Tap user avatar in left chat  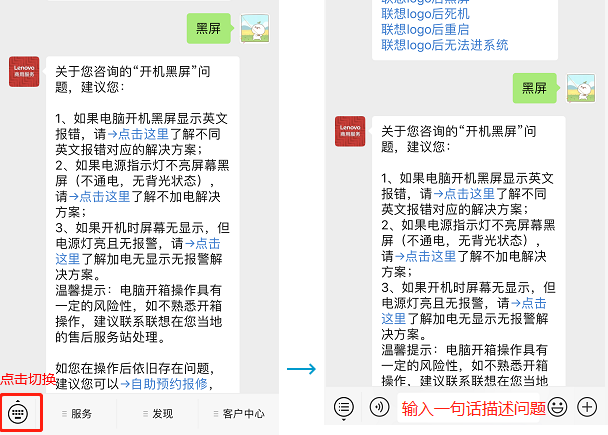click(255, 29)
